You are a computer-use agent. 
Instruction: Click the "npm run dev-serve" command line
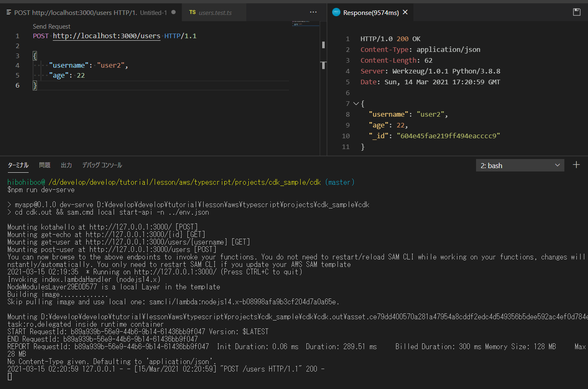41,190
